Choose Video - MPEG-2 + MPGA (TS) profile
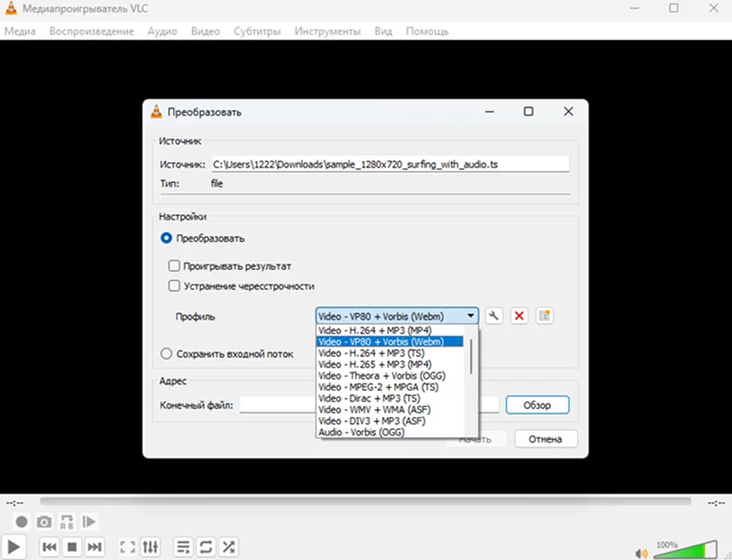This screenshot has height=560, width=732. coord(391,387)
